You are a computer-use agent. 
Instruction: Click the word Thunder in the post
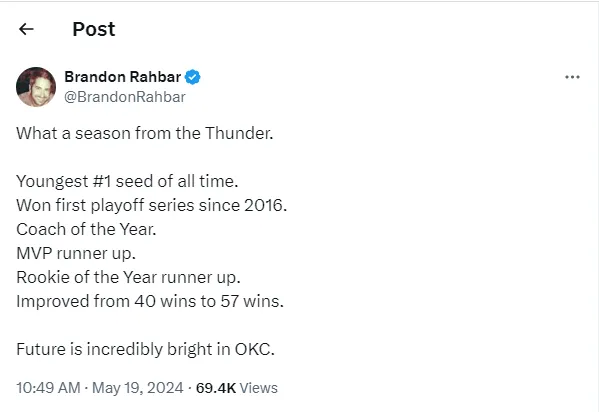point(239,133)
